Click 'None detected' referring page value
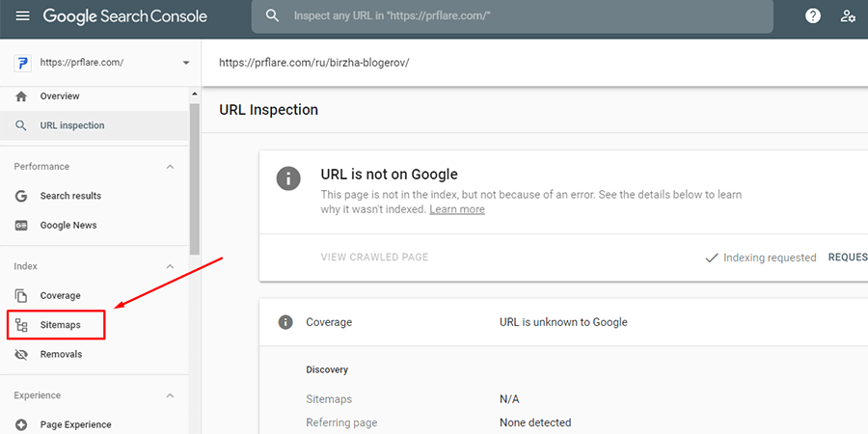 pos(535,423)
